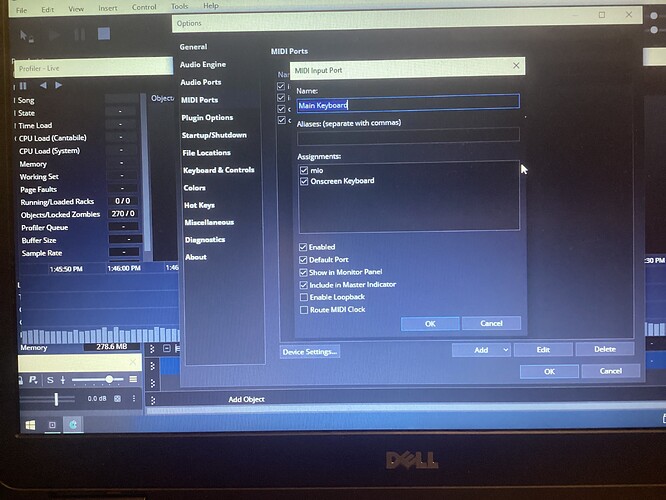The width and height of the screenshot is (666, 500).
Task: Select Colors options page
Action: [195, 188]
